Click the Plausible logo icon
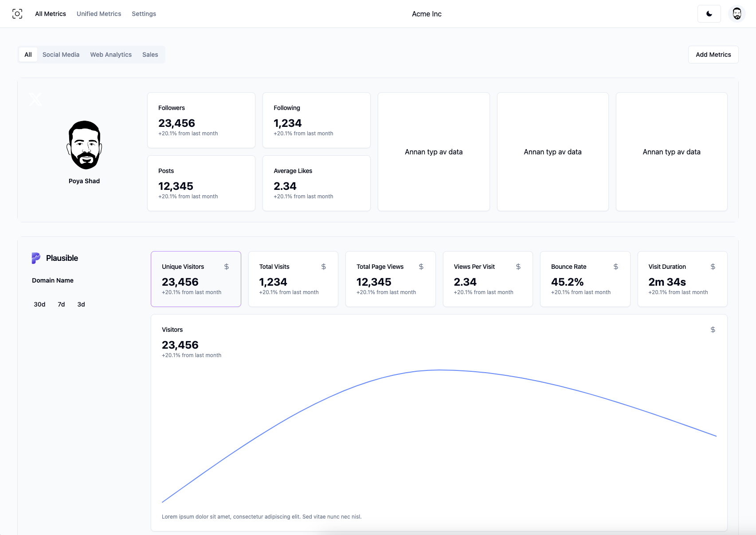The height and width of the screenshot is (535, 756). point(37,258)
